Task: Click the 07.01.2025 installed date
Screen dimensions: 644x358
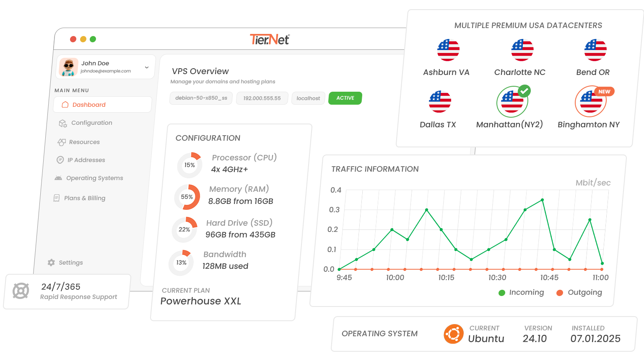Action: (x=595, y=339)
